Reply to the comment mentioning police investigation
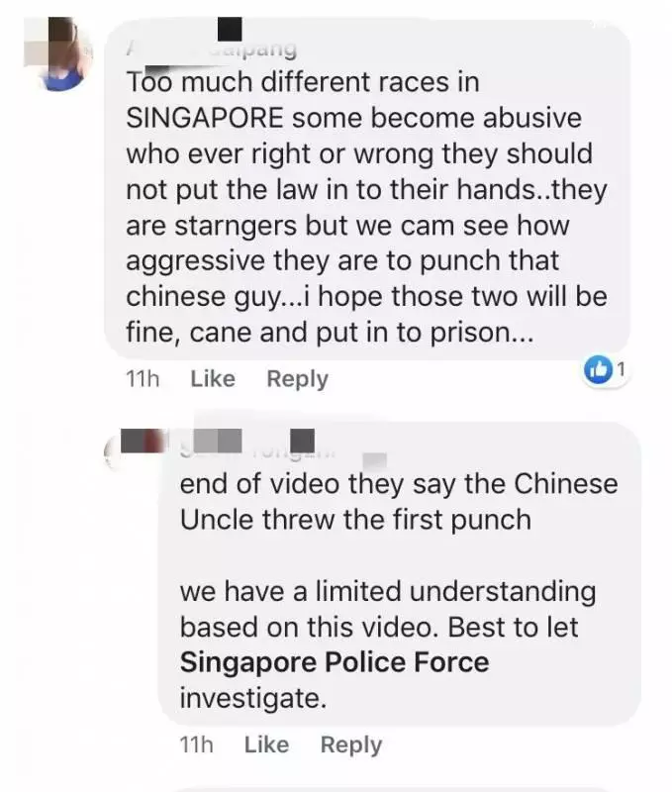 tap(351, 745)
